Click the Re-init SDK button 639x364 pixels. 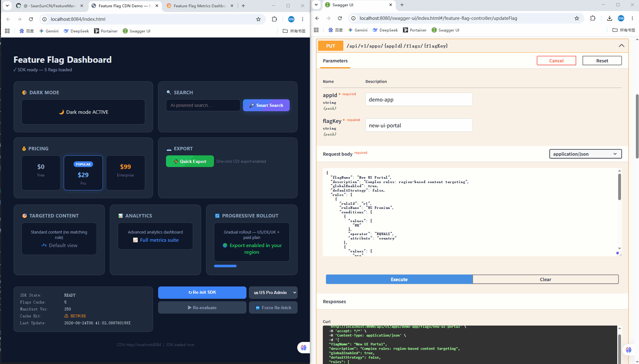(x=202, y=292)
